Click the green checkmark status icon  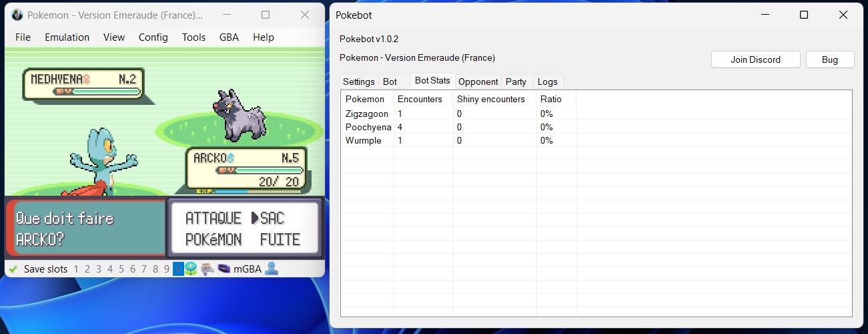point(13,269)
